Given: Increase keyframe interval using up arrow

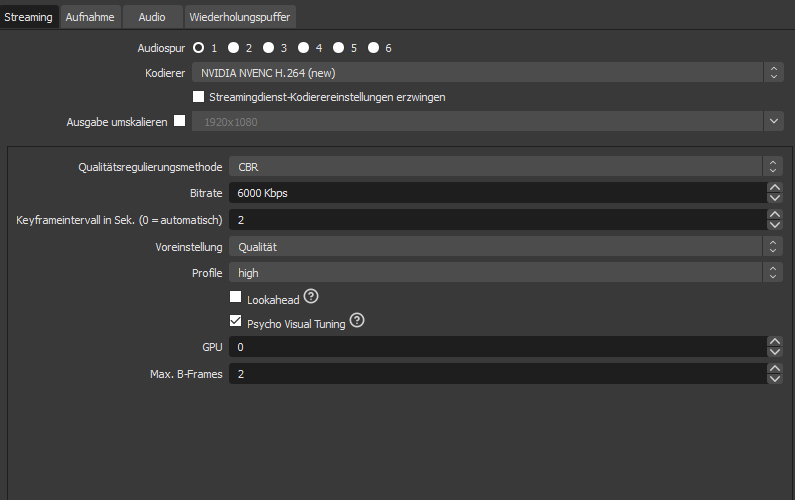Looking at the screenshot, I should coord(774,214).
